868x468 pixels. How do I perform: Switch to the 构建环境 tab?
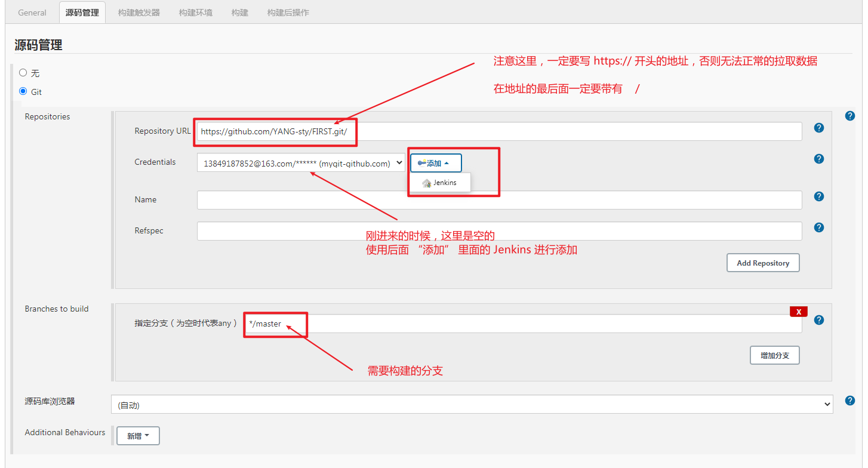pyautogui.click(x=195, y=13)
